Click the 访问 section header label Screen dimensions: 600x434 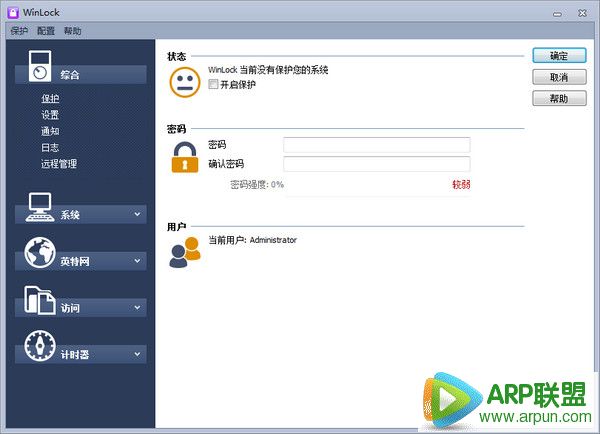(x=70, y=308)
